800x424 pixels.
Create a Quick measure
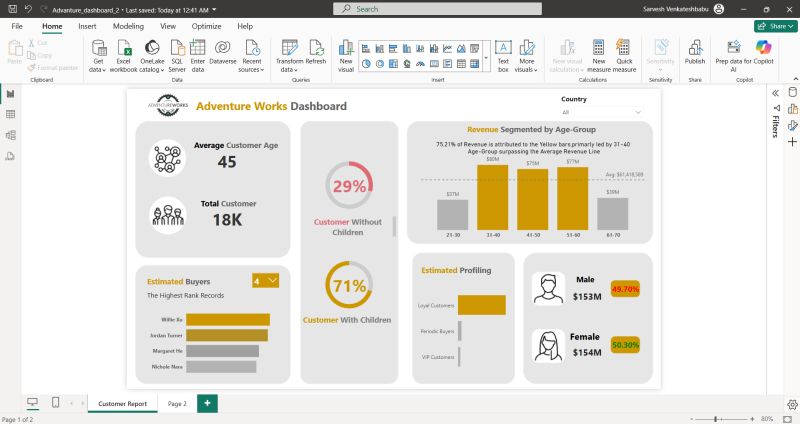click(x=624, y=56)
